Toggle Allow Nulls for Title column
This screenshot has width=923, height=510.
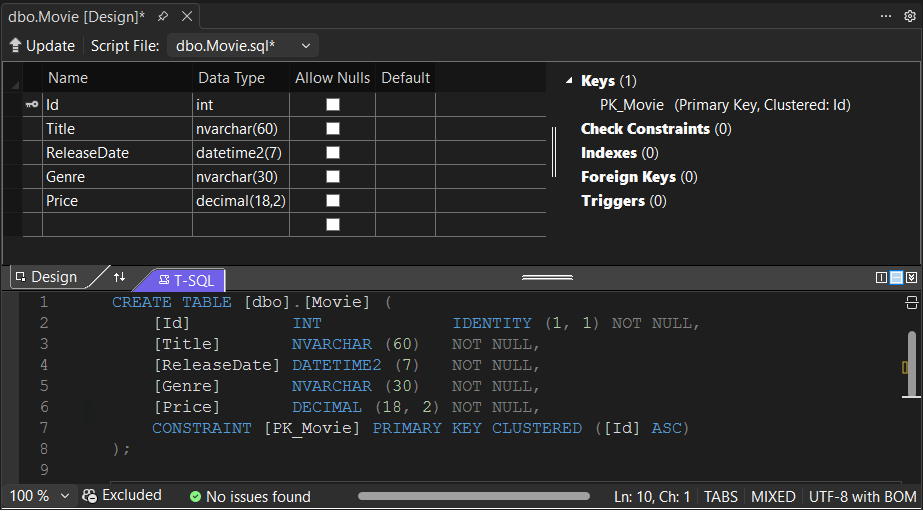[333, 128]
